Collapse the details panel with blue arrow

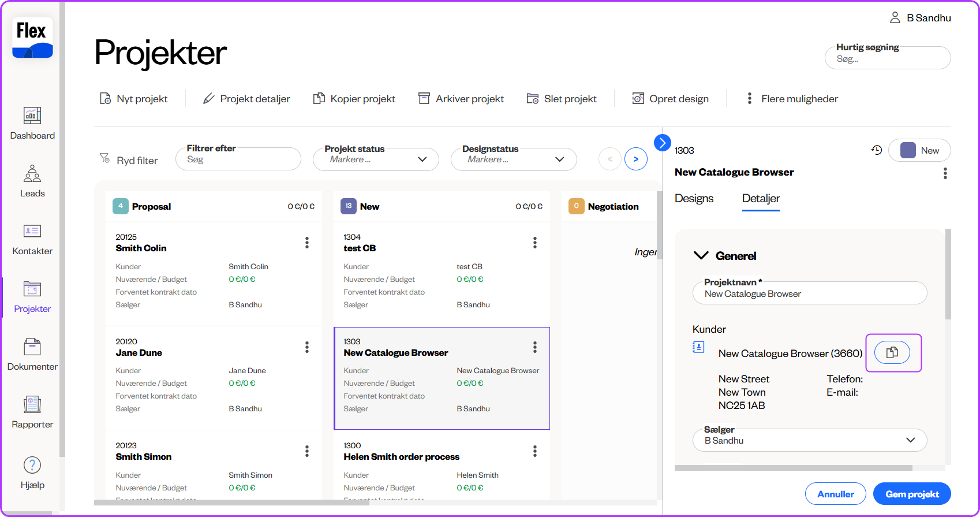tap(662, 142)
